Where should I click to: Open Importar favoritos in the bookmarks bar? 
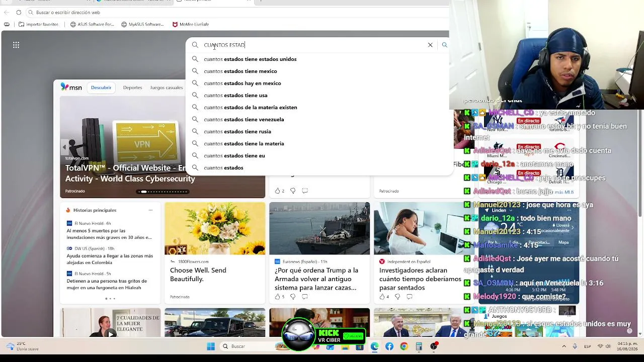[38, 24]
